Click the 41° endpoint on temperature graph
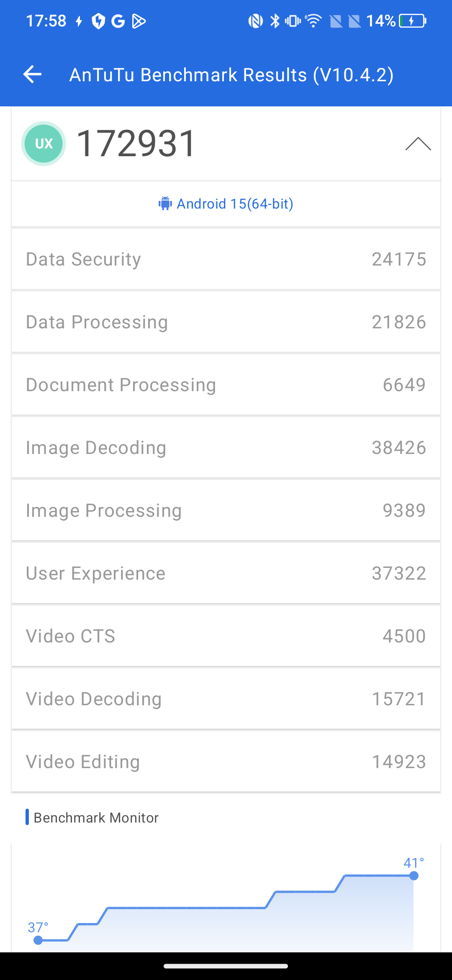The image size is (452, 980). (414, 875)
